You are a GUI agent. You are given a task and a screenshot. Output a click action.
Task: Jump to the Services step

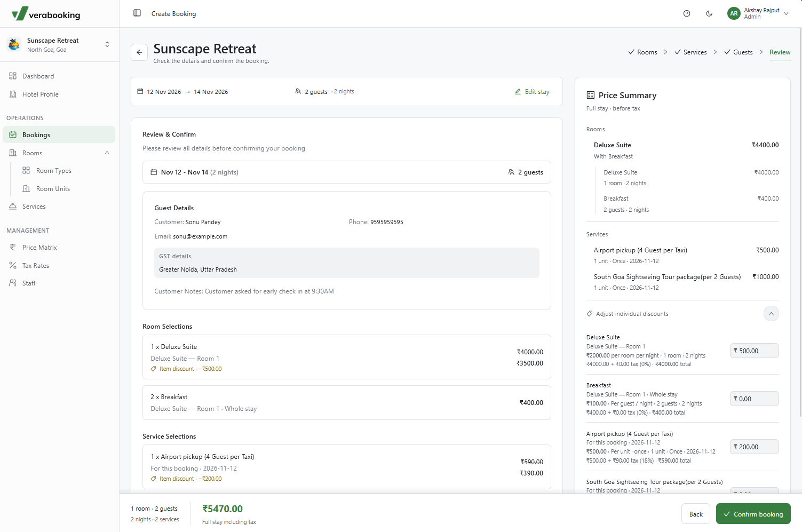(690, 52)
